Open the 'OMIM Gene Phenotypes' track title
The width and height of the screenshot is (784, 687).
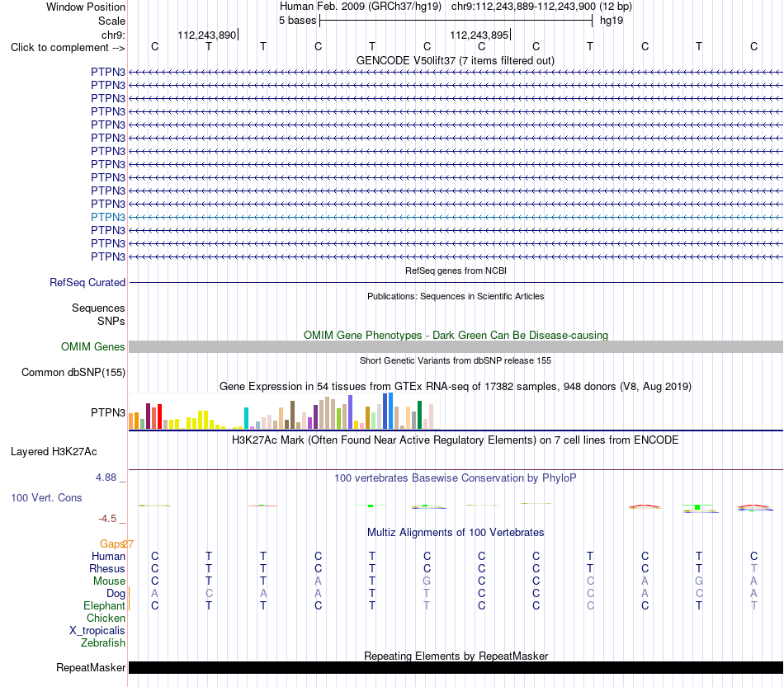456,336
